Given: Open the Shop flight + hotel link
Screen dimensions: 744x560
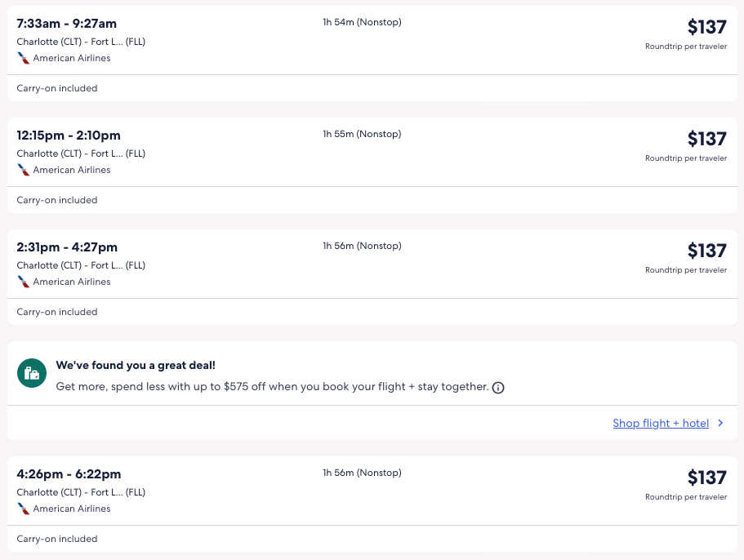Looking at the screenshot, I should [660, 423].
